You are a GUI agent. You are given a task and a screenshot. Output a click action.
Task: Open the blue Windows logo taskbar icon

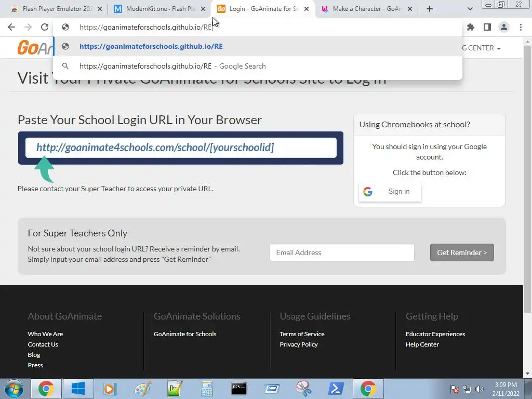pos(78,389)
